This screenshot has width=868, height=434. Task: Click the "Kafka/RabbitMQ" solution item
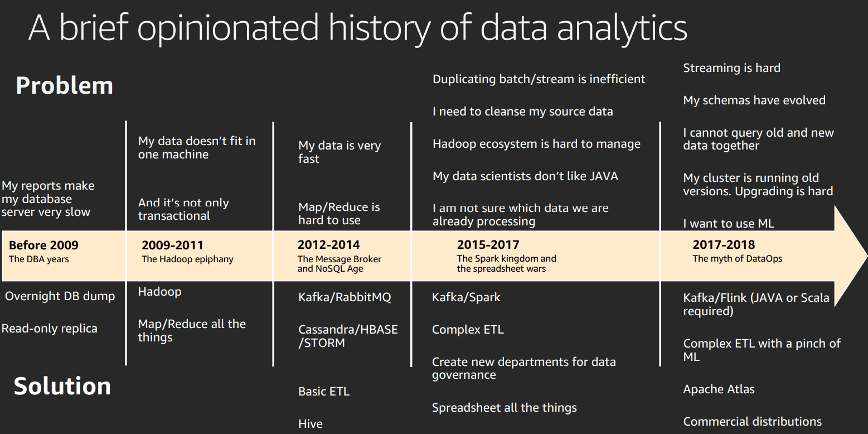(x=345, y=297)
